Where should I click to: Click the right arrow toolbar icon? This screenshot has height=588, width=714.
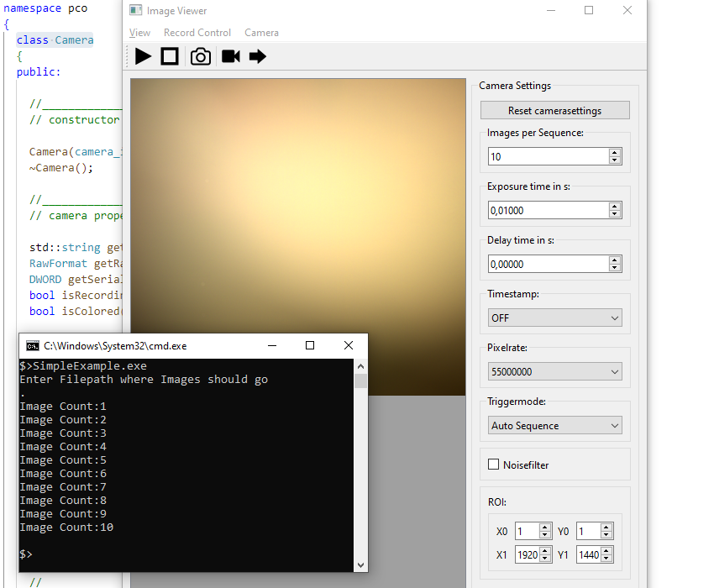click(257, 56)
